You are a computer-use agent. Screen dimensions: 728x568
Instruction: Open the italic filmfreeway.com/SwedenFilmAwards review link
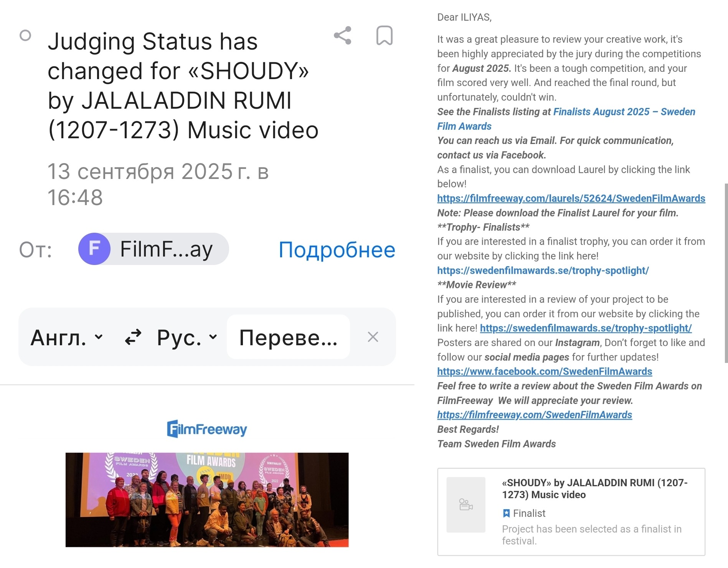(535, 415)
